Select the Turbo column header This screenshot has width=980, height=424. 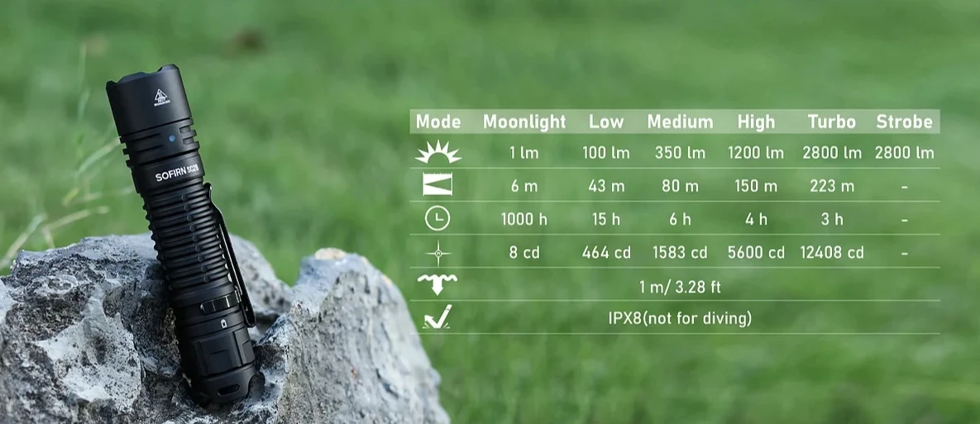click(x=831, y=121)
